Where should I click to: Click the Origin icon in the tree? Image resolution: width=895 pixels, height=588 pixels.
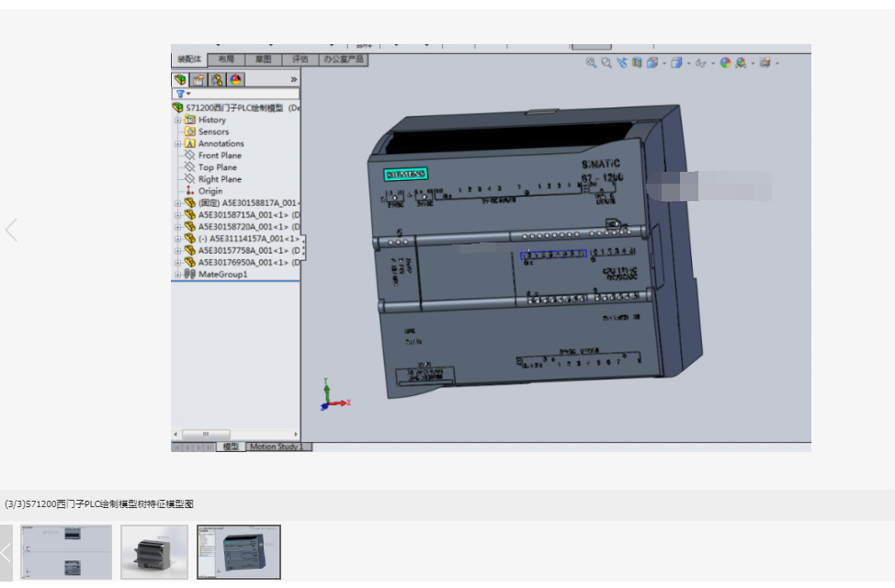[190, 191]
